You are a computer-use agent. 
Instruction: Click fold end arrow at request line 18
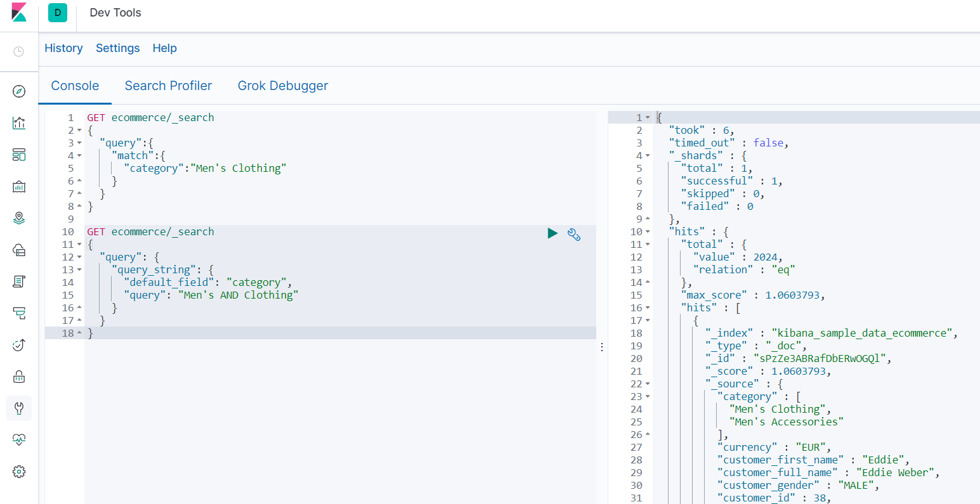(x=79, y=333)
